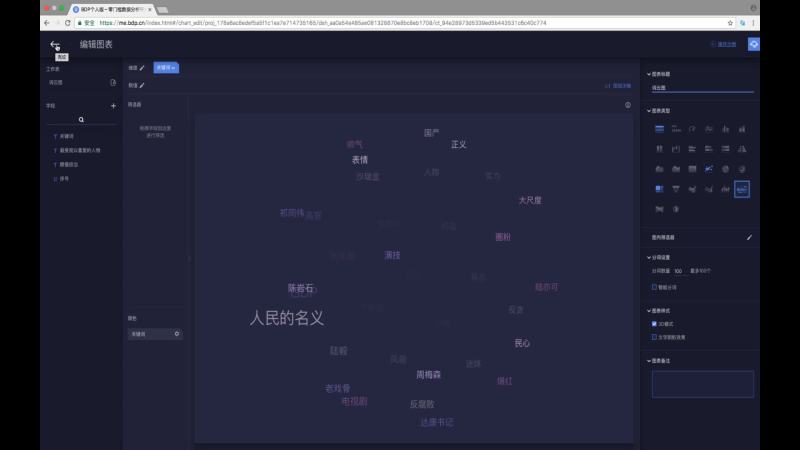
Task: Click the 分词数量 input showing 100
Action: [678, 271]
